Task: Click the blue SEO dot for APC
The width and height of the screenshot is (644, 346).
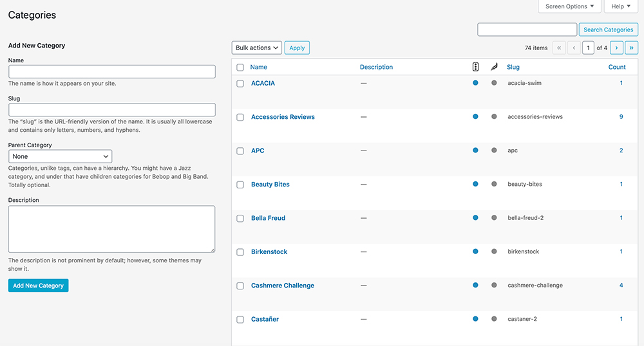Action: 475,150
